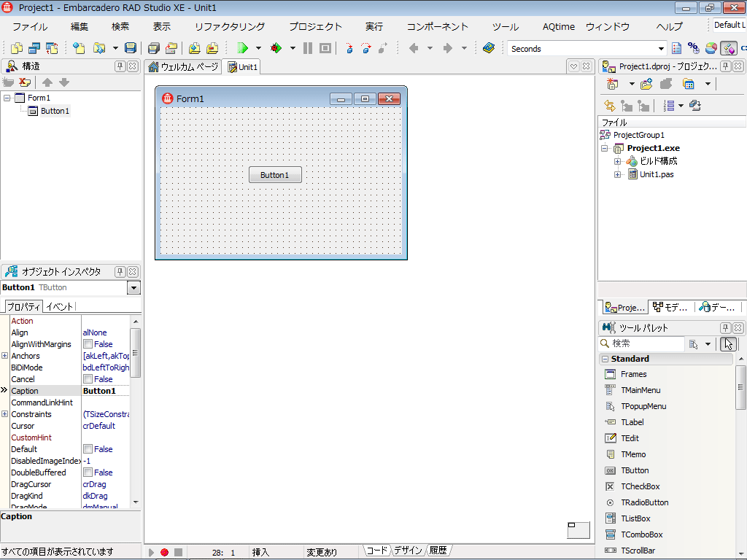
Task: Click the folder icon with the red minus
Action: (x=212, y=48)
